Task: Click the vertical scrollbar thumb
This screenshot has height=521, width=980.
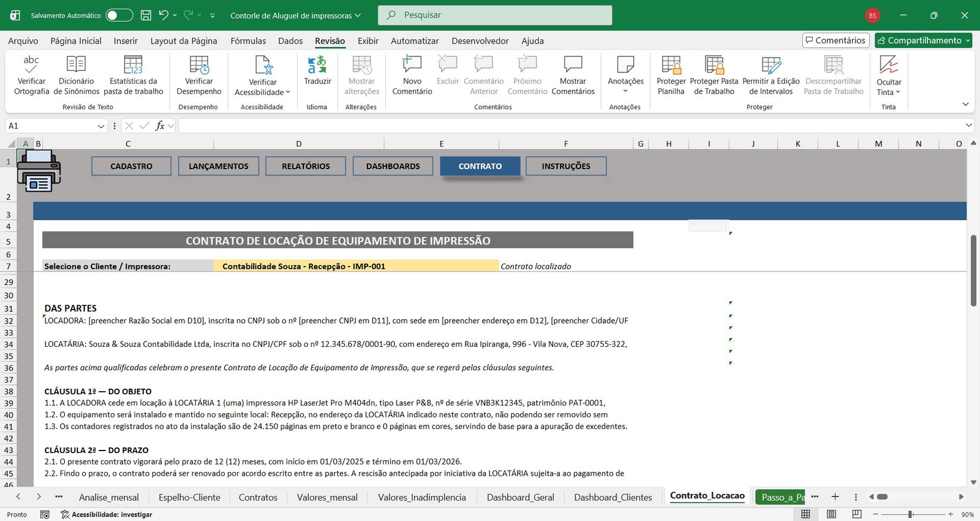Action: 973,270
